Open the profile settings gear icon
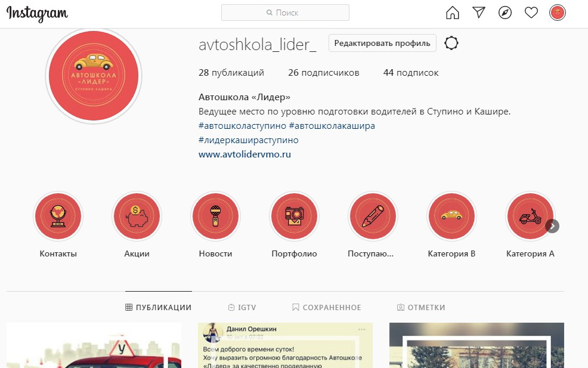Screen dimensions: 588x368 click(x=451, y=43)
